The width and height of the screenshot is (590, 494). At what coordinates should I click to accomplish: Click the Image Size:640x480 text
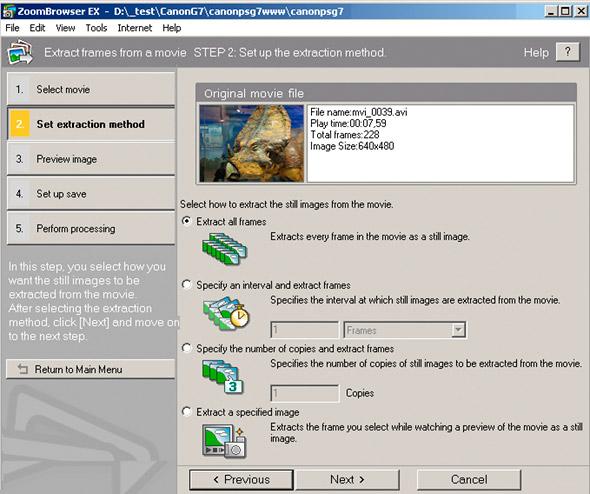click(x=352, y=146)
